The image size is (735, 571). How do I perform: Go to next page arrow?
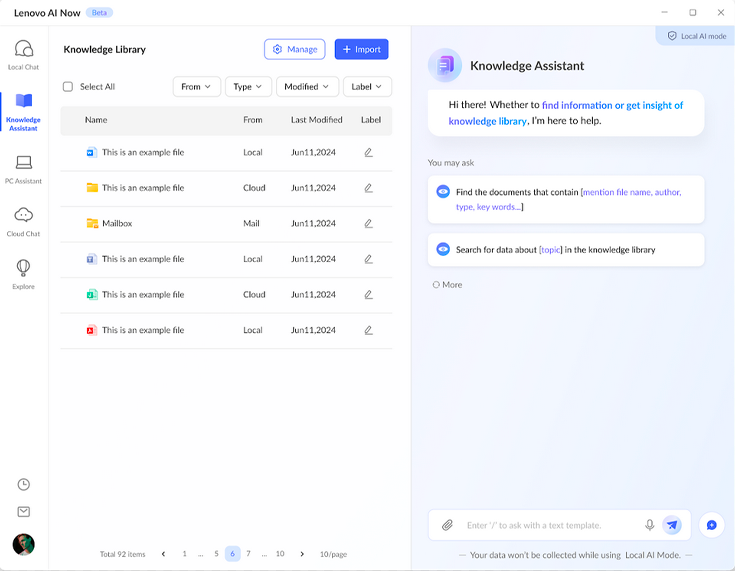click(302, 554)
